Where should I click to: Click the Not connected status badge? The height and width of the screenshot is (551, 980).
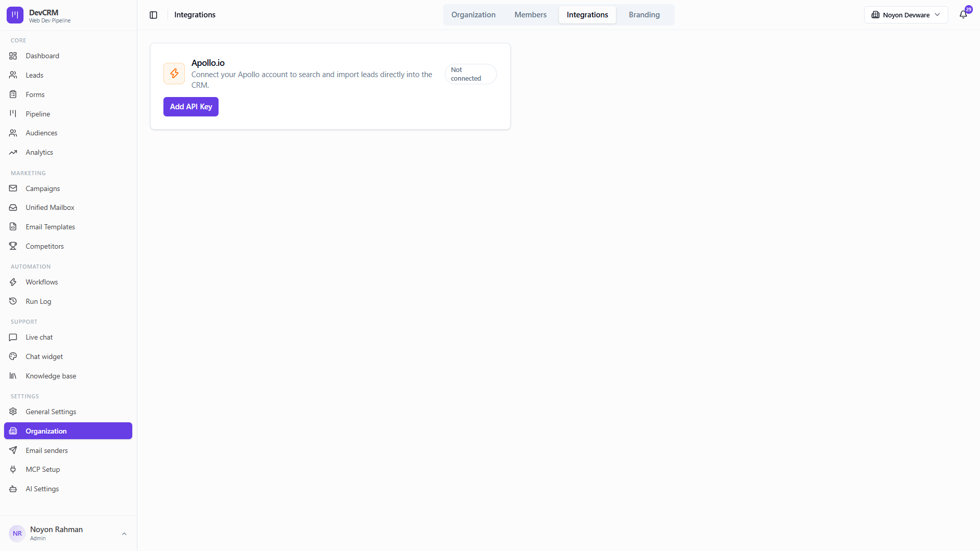click(470, 74)
